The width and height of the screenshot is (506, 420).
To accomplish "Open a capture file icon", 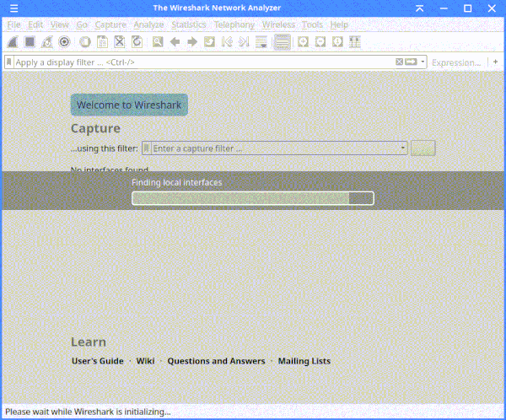I will (x=85, y=42).
